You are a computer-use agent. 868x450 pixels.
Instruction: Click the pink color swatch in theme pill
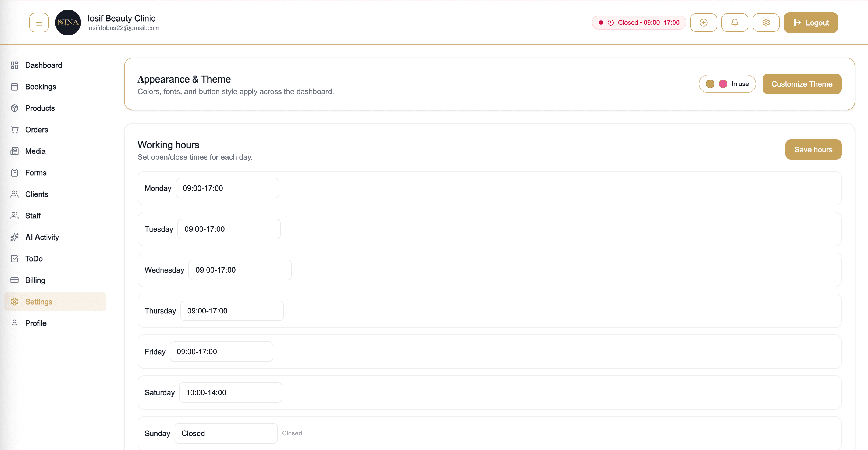723,84
